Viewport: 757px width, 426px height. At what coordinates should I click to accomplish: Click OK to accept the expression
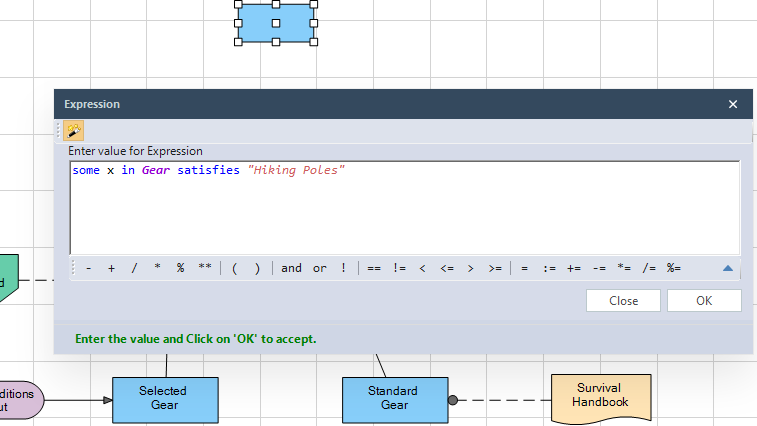point(704,300)
